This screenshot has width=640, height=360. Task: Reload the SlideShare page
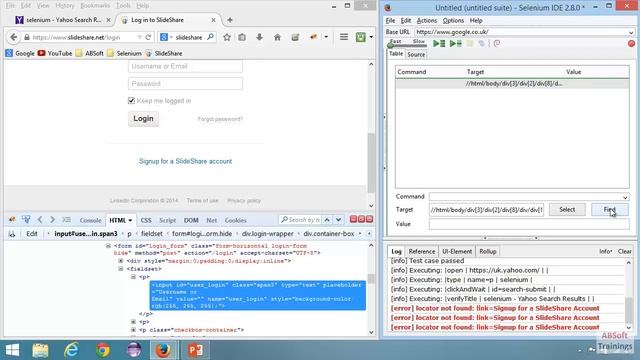[x=148, y=37]
